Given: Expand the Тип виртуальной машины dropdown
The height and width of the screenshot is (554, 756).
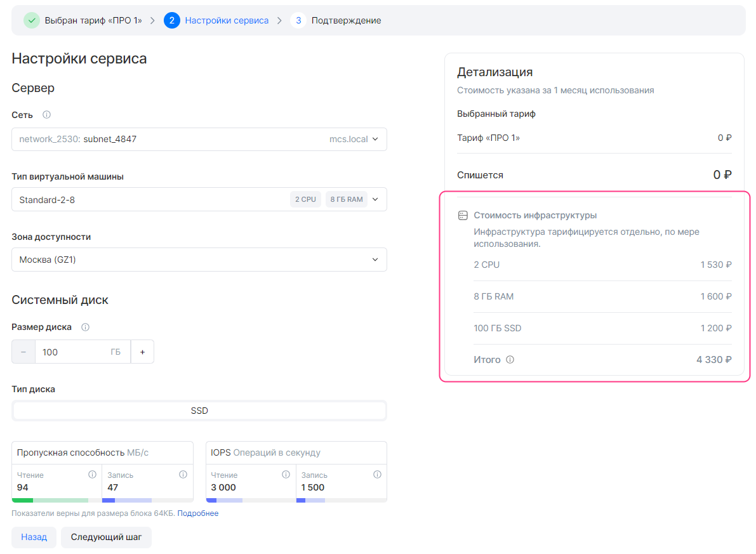Looking at the screenshot, I should pos(199,200).
